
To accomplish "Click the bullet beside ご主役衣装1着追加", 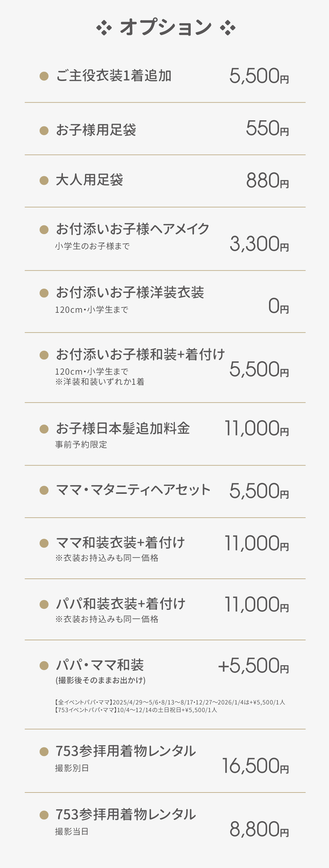I will (x=44, y=76).
